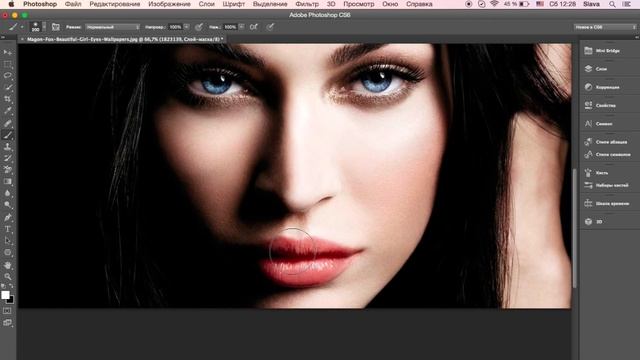Expand the toolbox to two columns
640x360 pixels.
3,37
